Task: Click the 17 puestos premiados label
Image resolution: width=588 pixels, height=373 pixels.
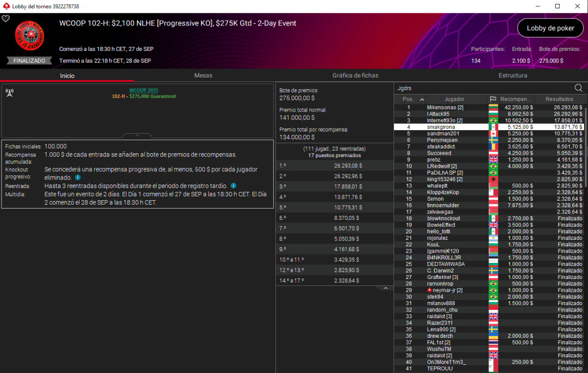Action: [x=335, y=155]
